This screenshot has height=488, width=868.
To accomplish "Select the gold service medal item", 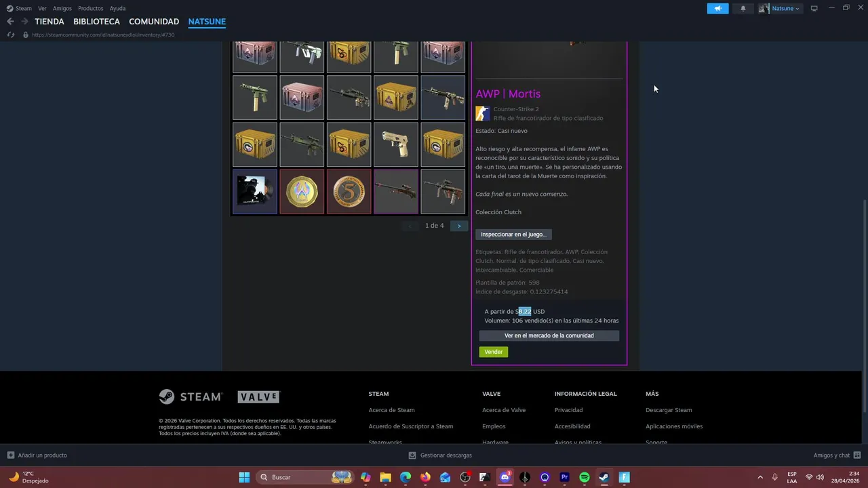I will [x=302, y=192].
